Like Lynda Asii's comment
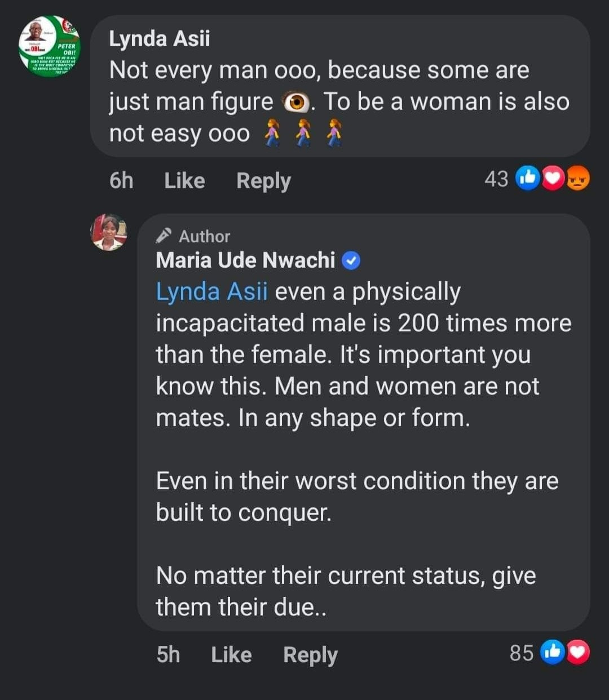Viewport: 609px width, 700px height. [184, 181]
